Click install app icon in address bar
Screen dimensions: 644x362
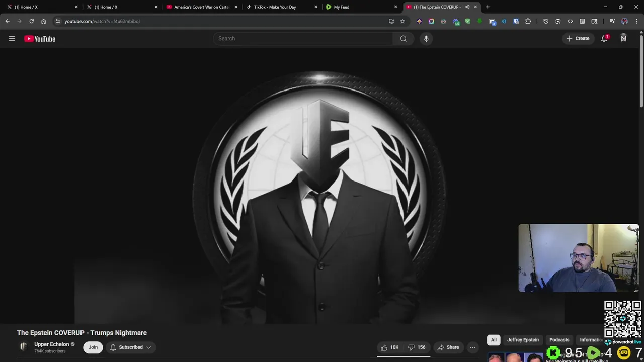click(391, 21)
